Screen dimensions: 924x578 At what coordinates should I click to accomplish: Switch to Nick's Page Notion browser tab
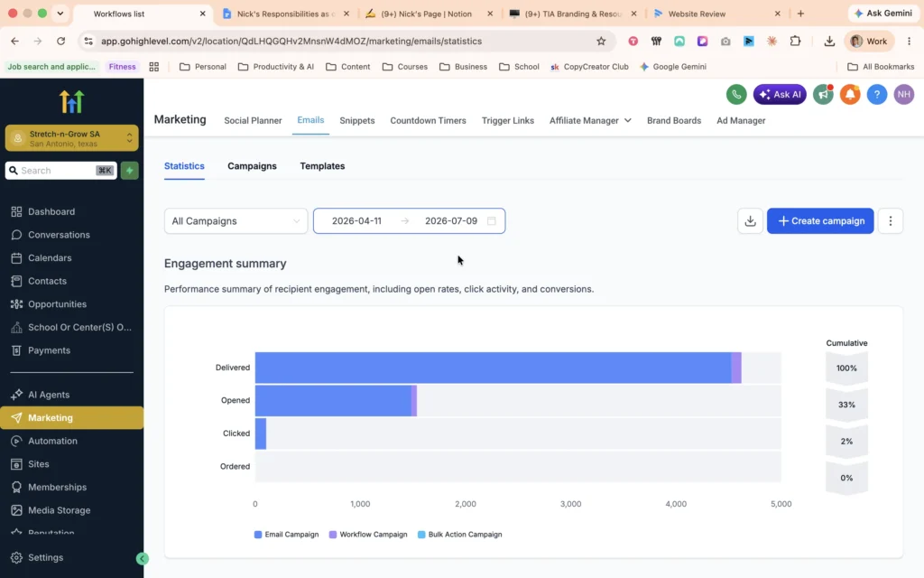(427, 14)
